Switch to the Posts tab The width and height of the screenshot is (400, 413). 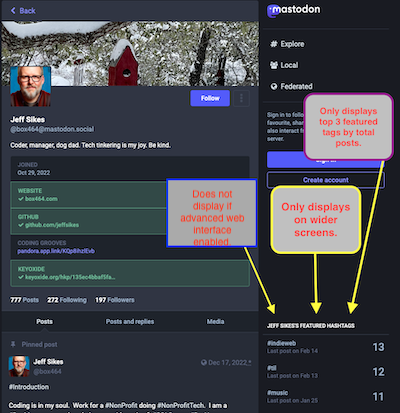(x=44, y=322)
